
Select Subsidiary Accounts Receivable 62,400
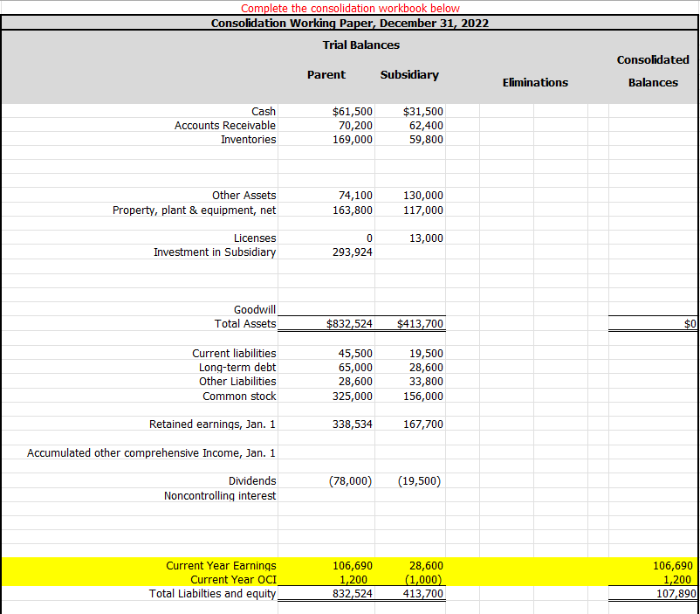(x=426, y=126)
